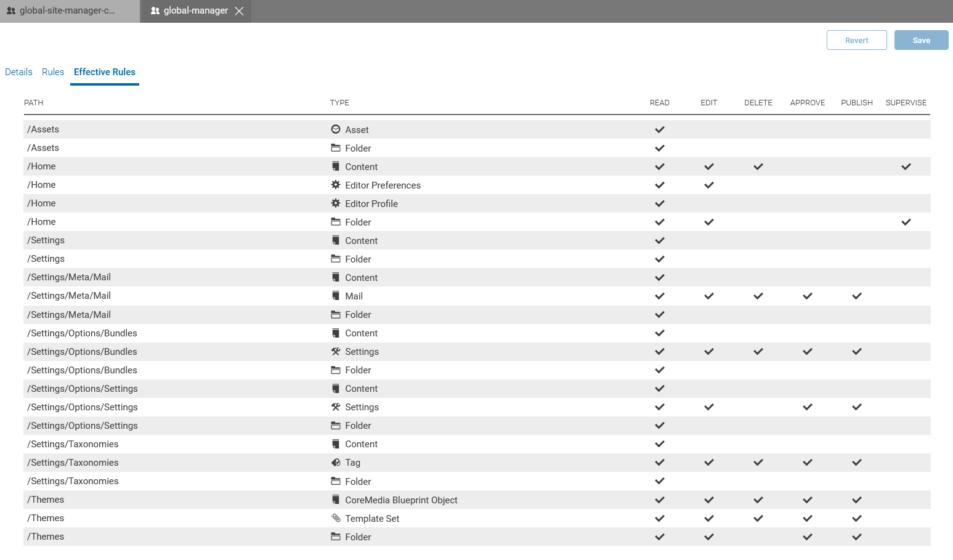Close the global-manager tab

click(240, 11)
